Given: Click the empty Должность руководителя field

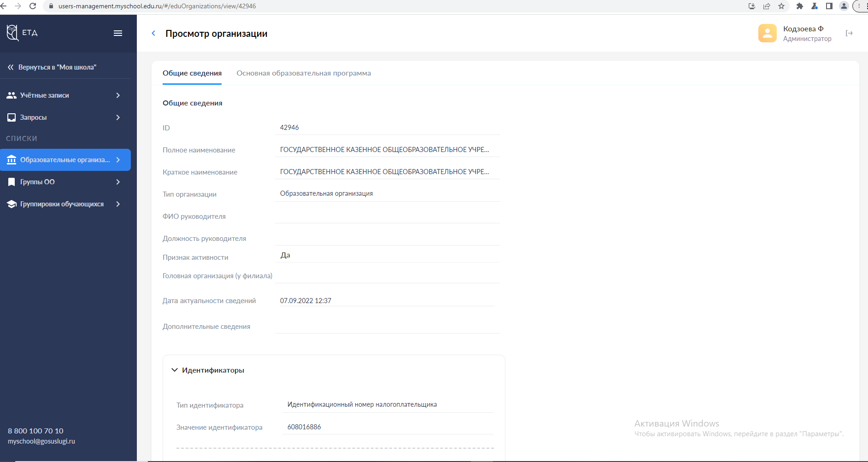Looking at the screenshot, I should [x=387, y=238].
